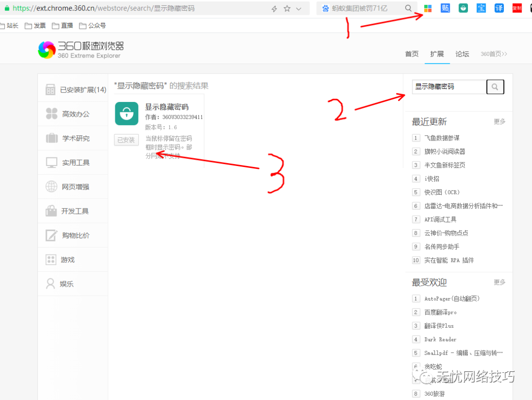Click the browser search box text 蚂蚁集团被罚71亿
532x400 pixels.
360,8
